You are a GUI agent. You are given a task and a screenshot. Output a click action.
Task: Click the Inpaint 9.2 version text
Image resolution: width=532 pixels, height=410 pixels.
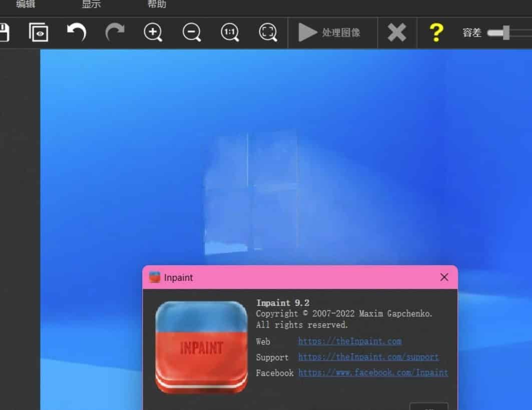[283, 303]
